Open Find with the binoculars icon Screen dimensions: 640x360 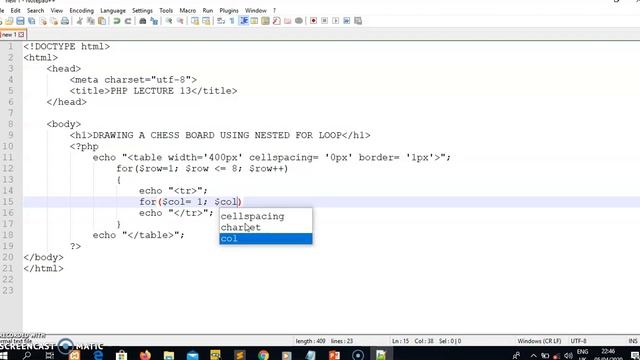coord(143,21)
